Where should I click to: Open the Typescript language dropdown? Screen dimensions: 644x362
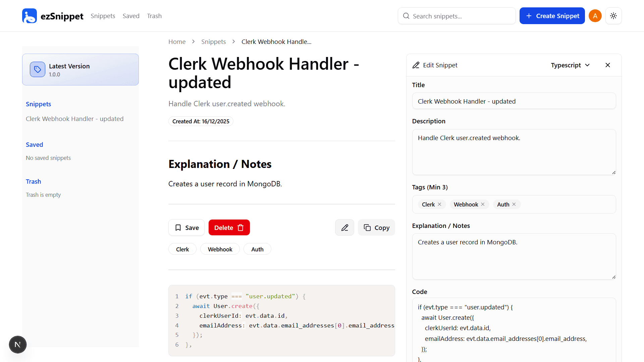coord(570,65)
